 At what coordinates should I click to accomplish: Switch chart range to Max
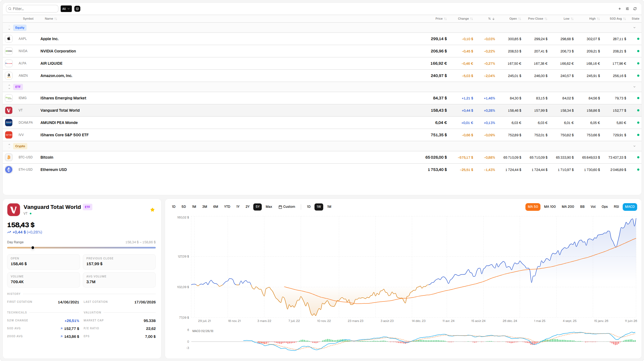coord(269,207)
